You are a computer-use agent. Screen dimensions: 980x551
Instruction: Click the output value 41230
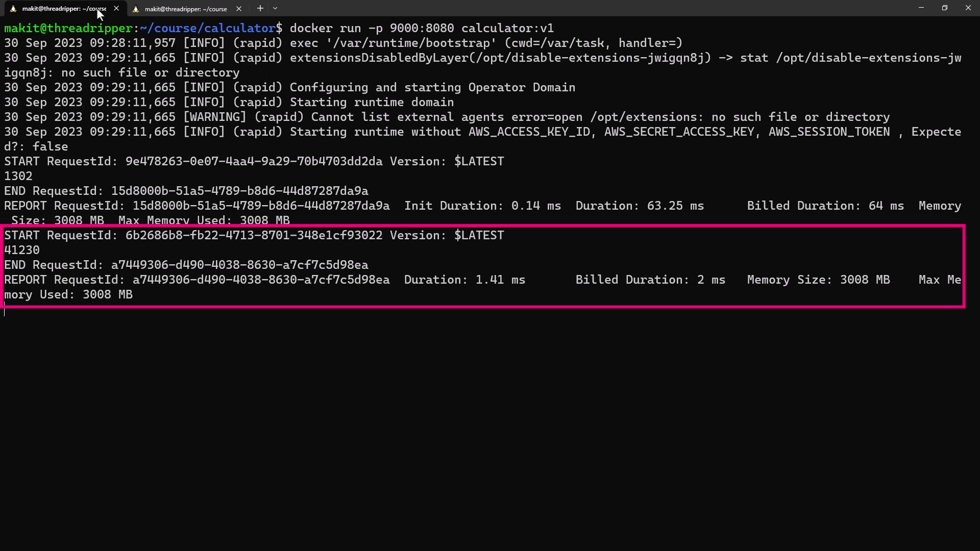(22, 250)
